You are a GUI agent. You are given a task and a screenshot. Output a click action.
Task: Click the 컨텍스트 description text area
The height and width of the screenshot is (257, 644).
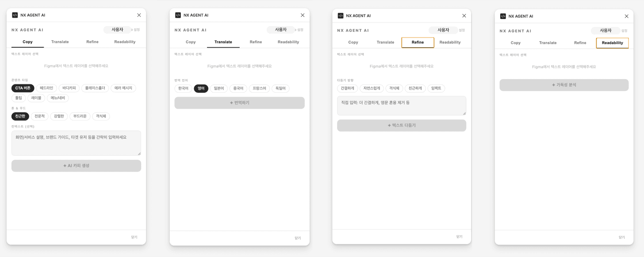pos(76,143)
